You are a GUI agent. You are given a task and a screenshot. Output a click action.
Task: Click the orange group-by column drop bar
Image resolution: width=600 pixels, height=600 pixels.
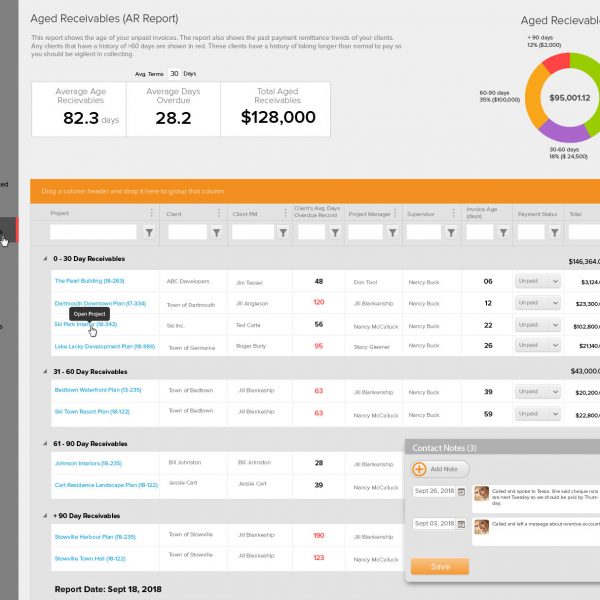[x=315, y=191]
